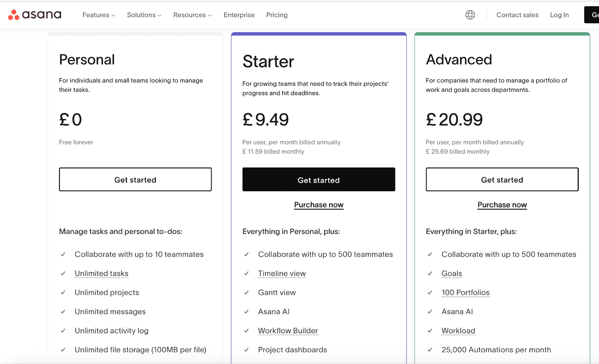Open the Timeline view feature link

[282, 273]
